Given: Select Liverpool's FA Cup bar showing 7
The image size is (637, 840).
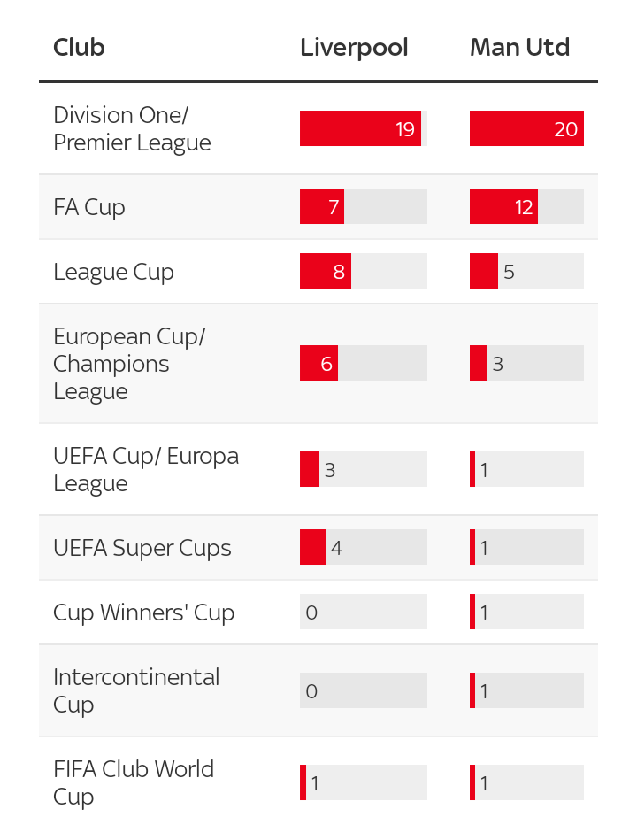Looking at the screenshot, I should 322,207.
